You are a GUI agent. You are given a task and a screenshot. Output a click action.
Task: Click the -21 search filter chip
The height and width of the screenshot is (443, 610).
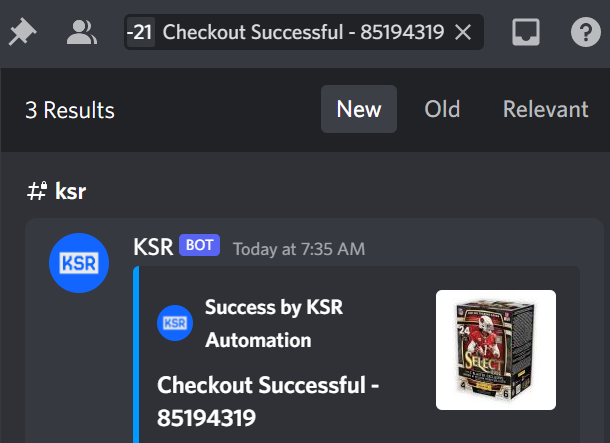140,32
